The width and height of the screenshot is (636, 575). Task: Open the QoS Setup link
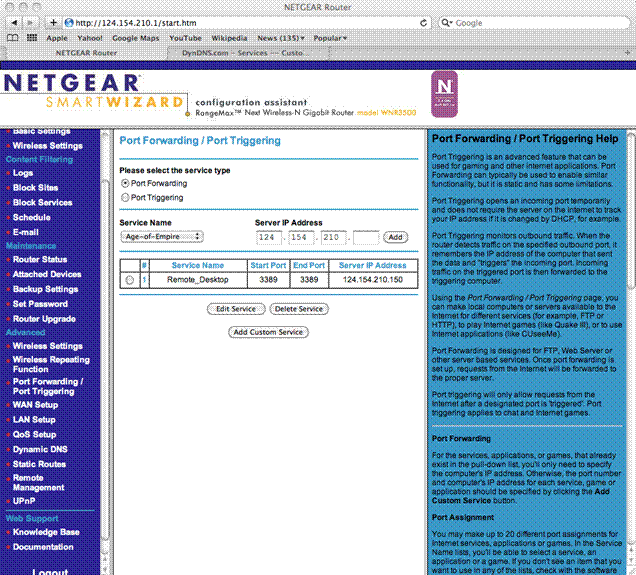34,434
